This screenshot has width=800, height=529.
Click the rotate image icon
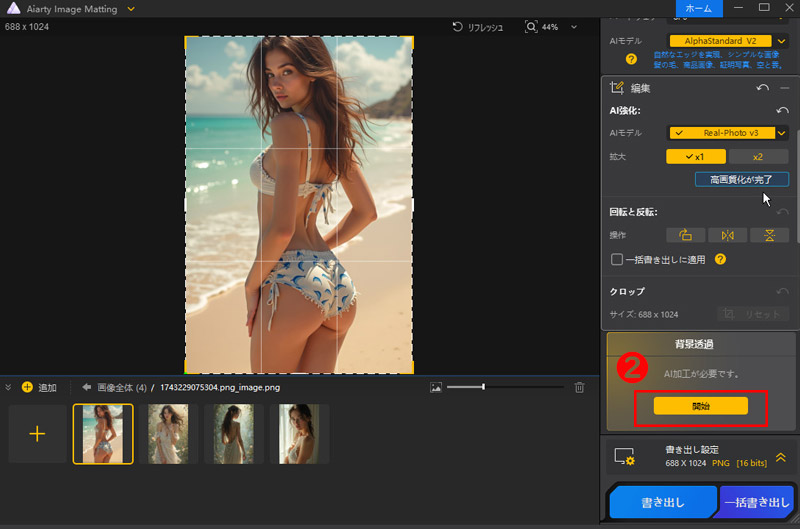click(686, 235)
